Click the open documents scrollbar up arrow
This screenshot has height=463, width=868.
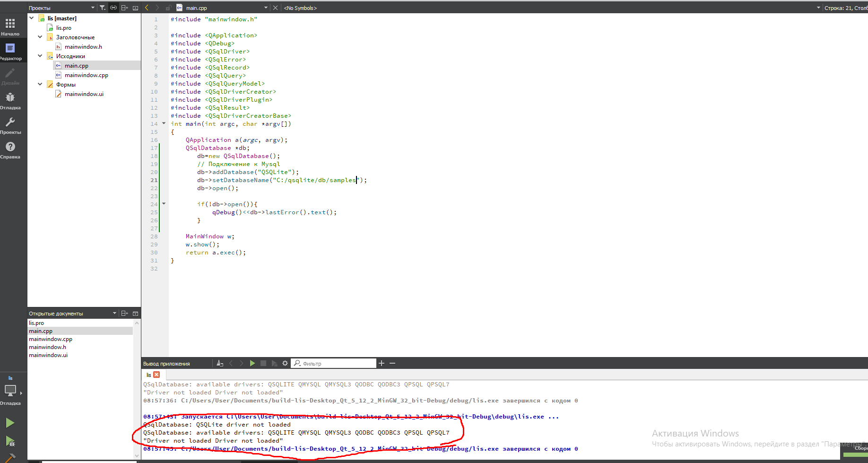137,323
